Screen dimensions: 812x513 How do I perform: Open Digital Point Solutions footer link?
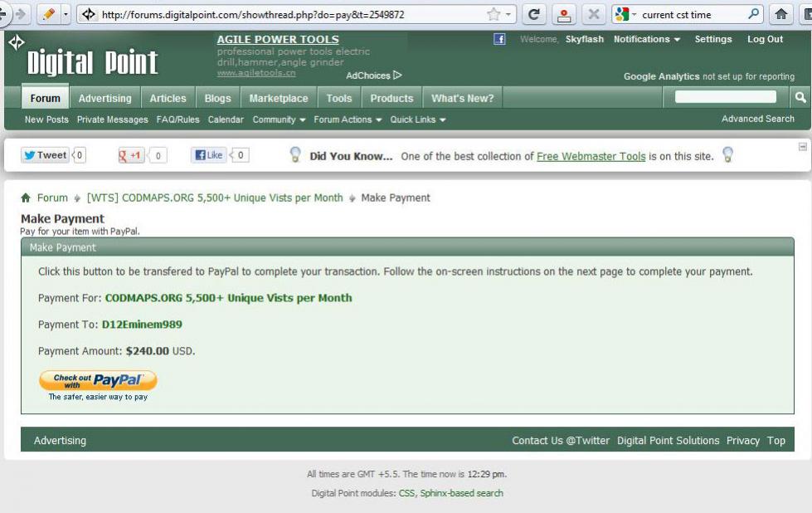pyautogui.click(x=668, y=441)
